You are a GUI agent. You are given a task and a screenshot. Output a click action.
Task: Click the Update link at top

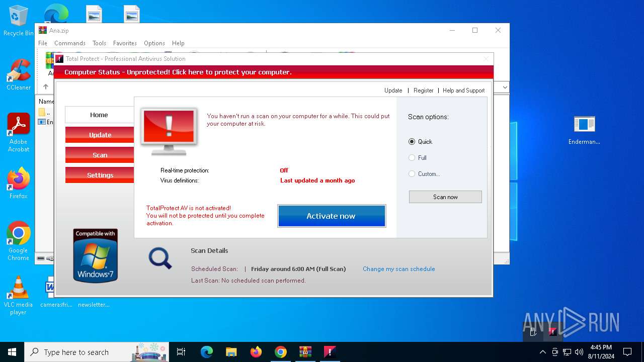click(x=393, y=90)
